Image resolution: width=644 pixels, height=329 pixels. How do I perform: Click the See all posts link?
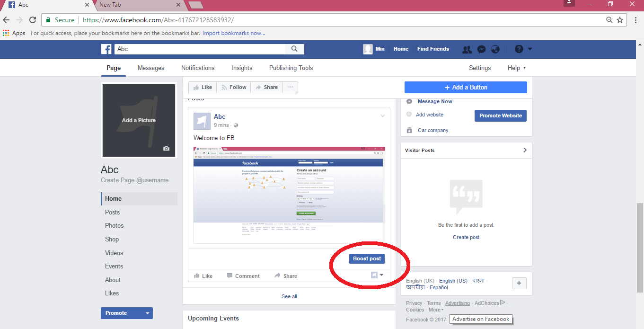click(289, 296)
